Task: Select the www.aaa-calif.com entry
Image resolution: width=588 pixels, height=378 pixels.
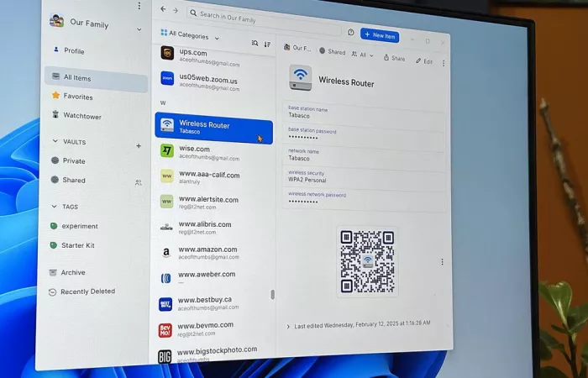Action: (213, 177)
